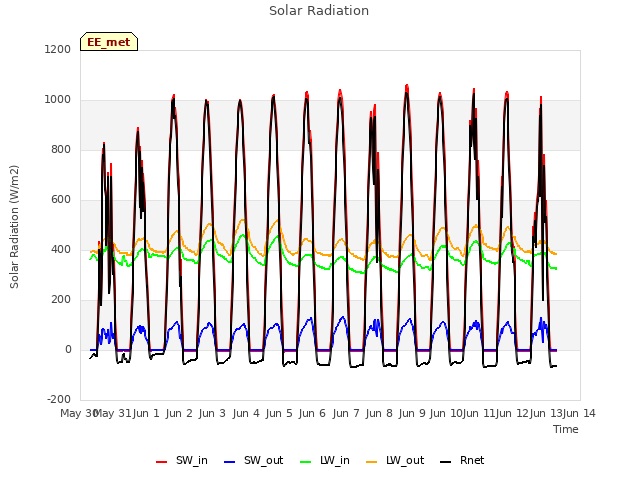
Task: Click the y-axis title Solar Radiation (W/m2)
Action: (14, 227)
